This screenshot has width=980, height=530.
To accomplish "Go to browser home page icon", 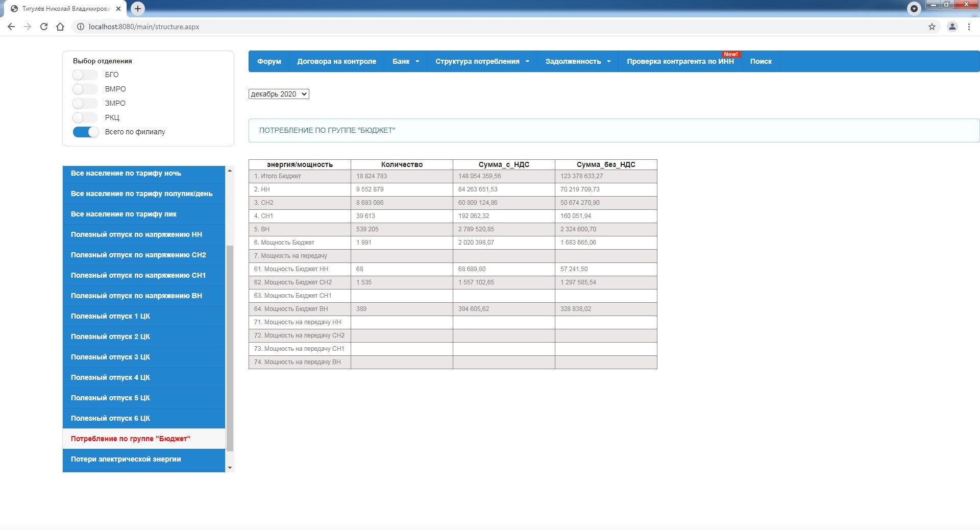I will click(x=60, y=27).
